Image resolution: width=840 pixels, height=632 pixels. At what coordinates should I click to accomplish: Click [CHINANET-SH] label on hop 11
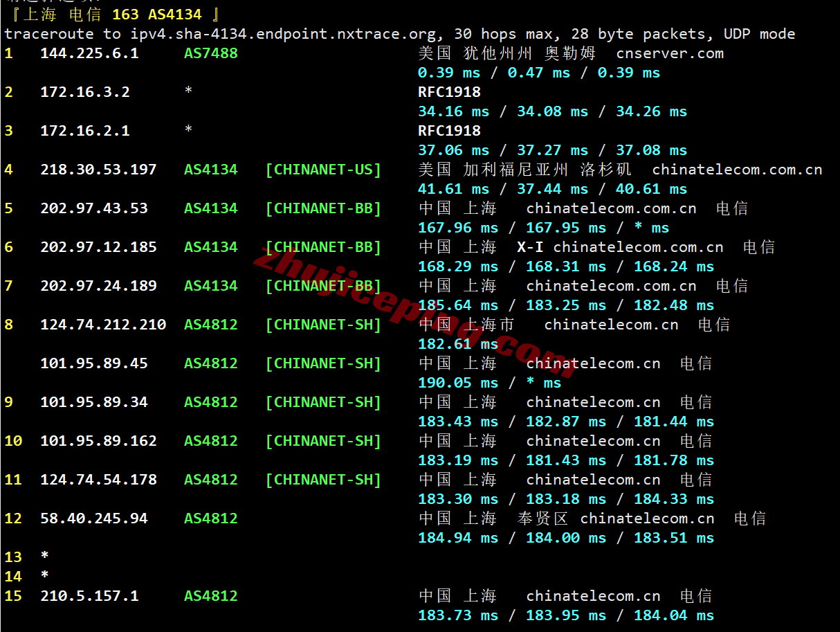pyautogui.click(x=324, y=480)
